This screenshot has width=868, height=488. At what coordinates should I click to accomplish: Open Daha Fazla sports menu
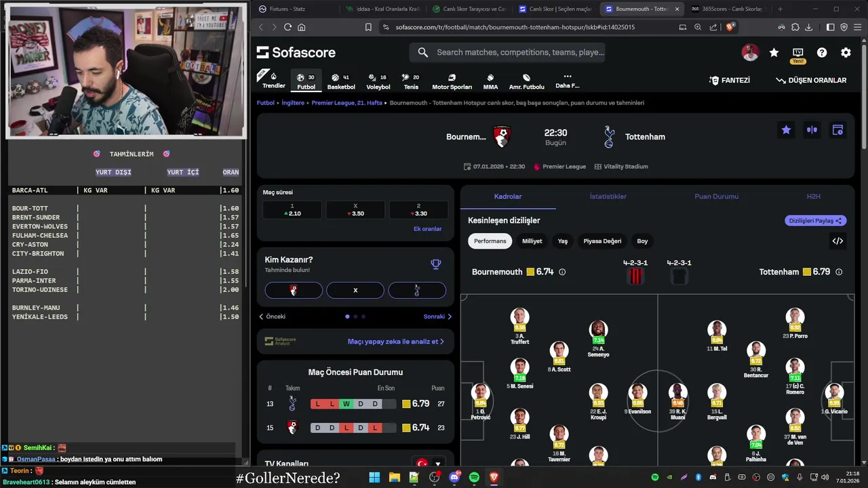point(568,81)
